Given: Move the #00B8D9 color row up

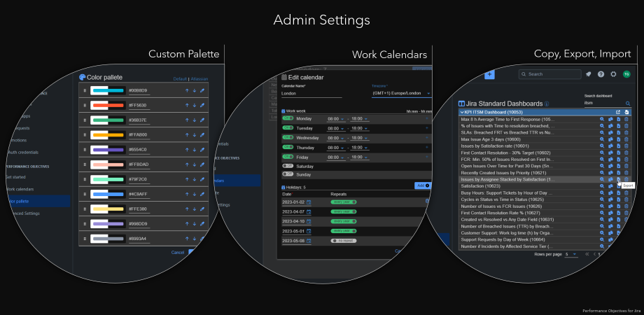Looking at the screenshot, I should [x=187, y=90].
